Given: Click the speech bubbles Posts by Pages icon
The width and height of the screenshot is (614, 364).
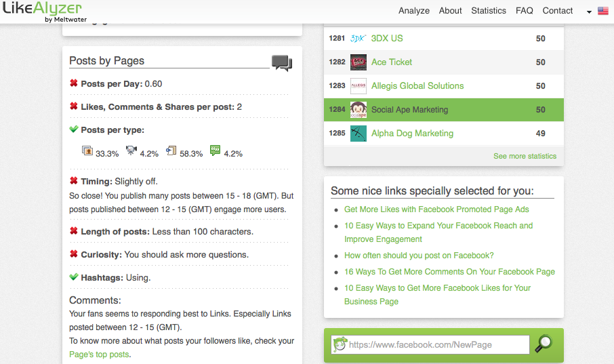Looking at the screenshot, I should (281, 63).
